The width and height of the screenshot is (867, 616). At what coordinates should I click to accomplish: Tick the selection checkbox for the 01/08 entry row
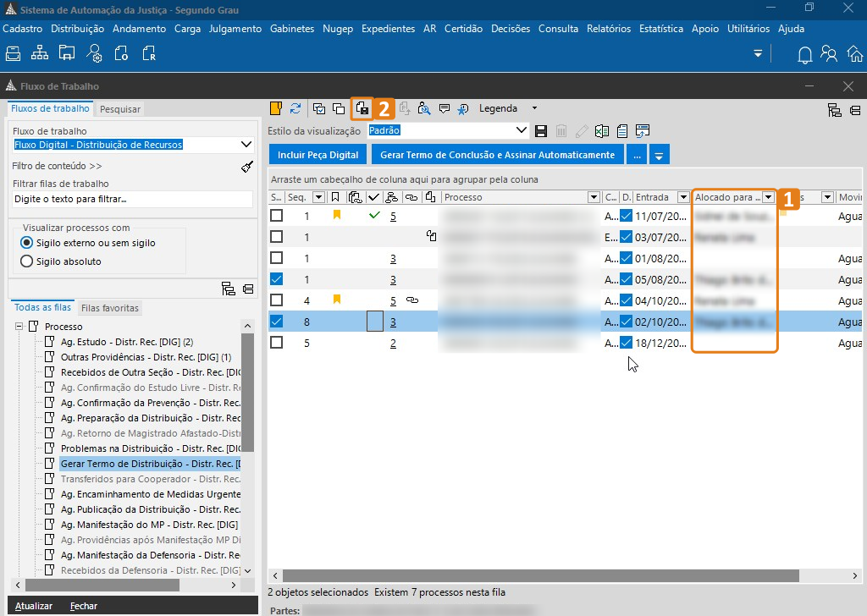(277, 258)
